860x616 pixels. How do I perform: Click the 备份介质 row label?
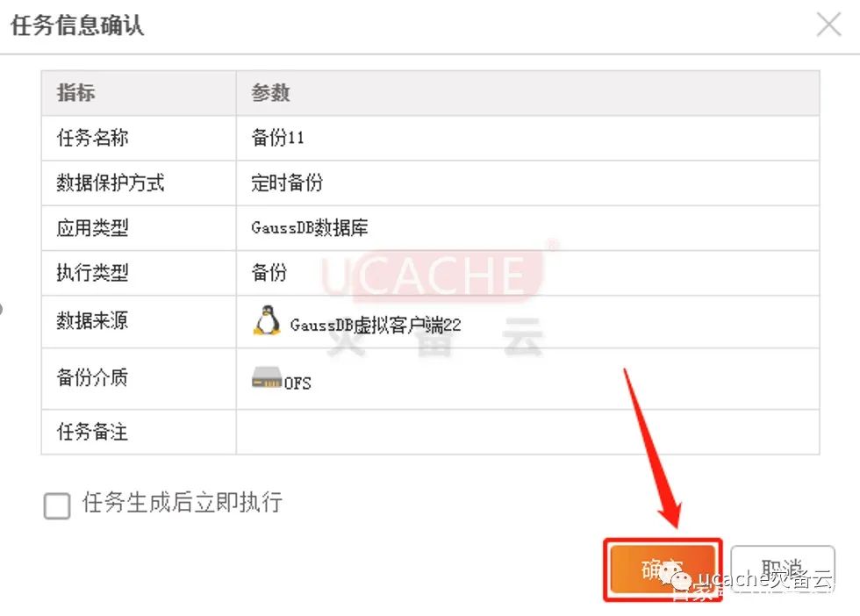point(92,377)
